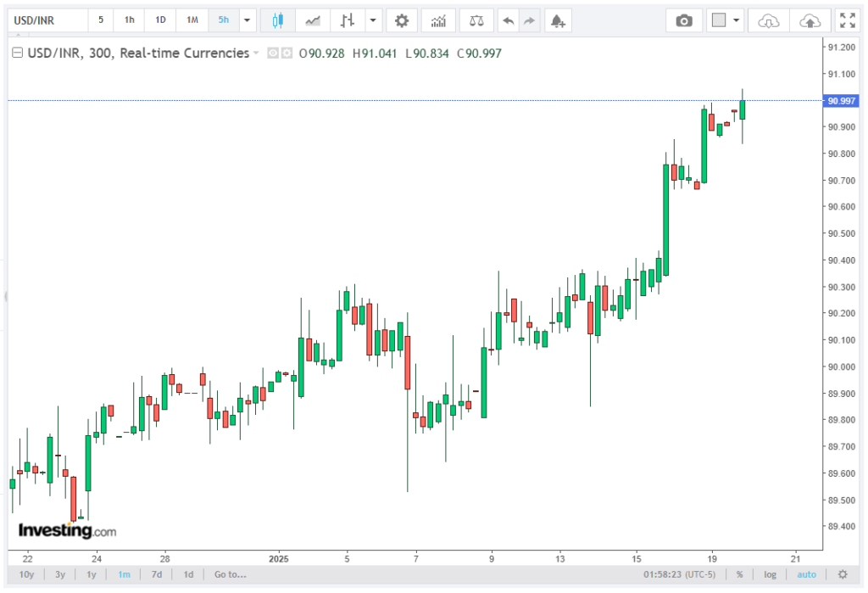Open the indicators panel
The image size is (868, 593).
tap(437, 20)
